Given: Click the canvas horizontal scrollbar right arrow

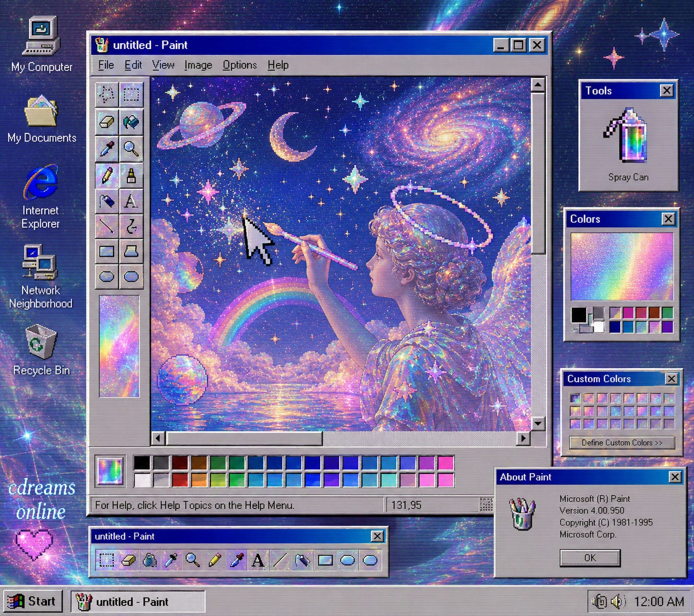Looking at the screenshot, I should (x=523, y=438).
